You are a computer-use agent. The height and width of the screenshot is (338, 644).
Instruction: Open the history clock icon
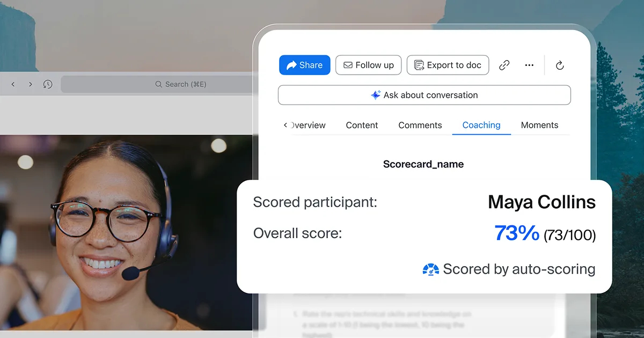48,84
